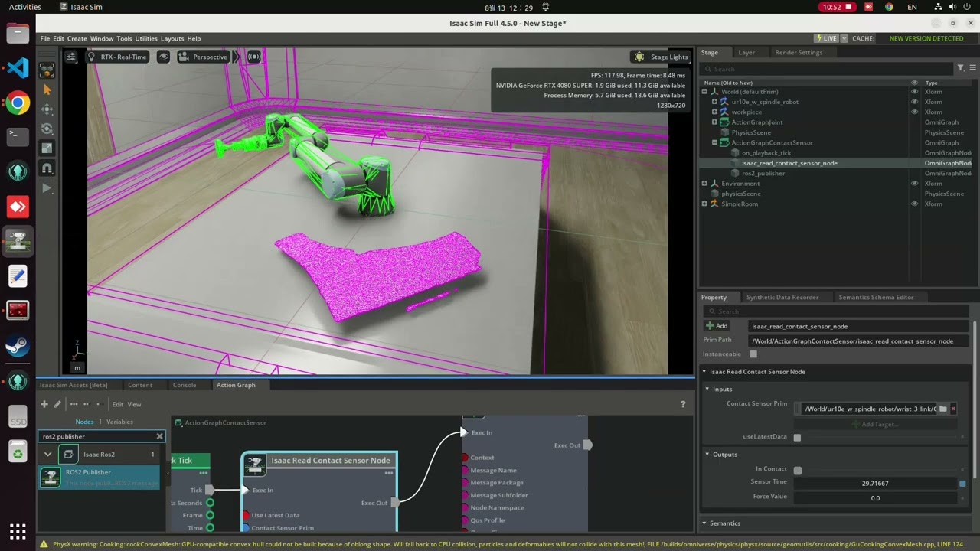980x551 pixels.
Task: Expand SimpleRoom tree node
Action: click(x=704, y=204)
